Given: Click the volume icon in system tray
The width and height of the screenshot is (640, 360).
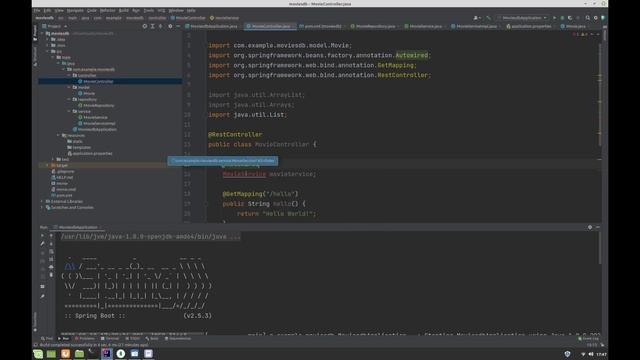Looking at the screenshot, I should coord(591,354).
